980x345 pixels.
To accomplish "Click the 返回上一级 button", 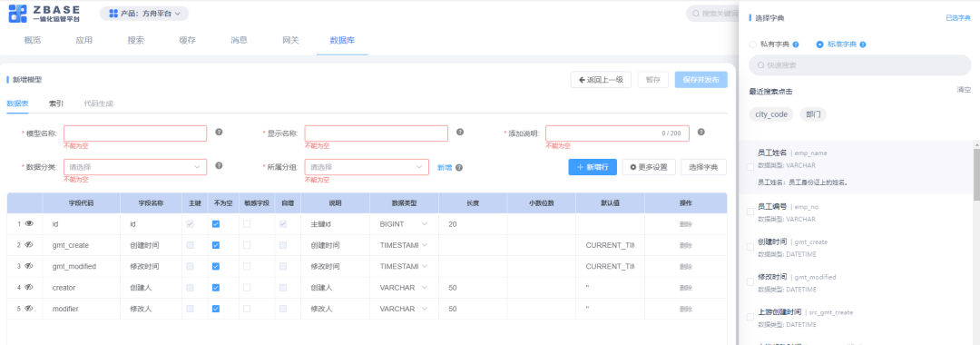I will pyautogui.click(x=601, y=79).
